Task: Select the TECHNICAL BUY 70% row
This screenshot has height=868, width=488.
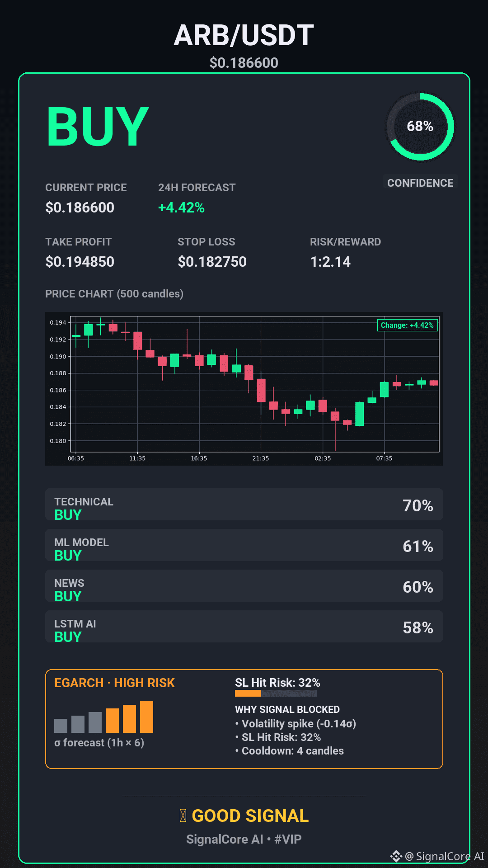Action: [x=244, y=504]
